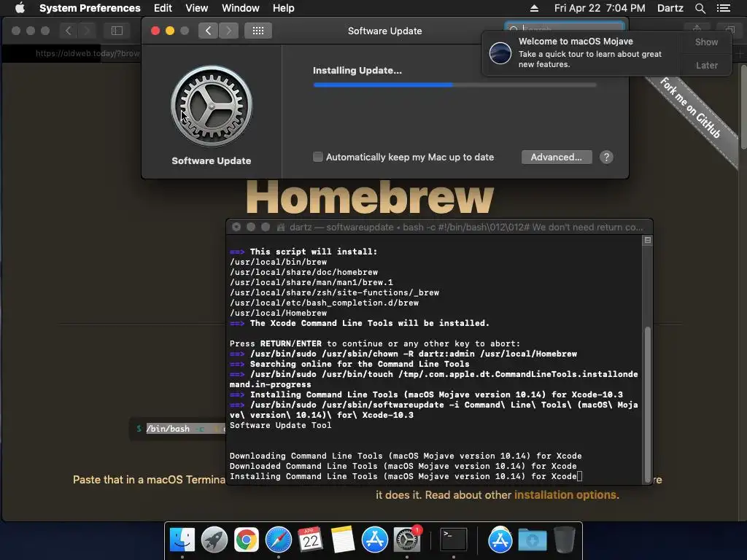Click the Installing Update progress bar
Image resolution: width=747 pixels, height=560 pixels.
[x=454, y=85]
